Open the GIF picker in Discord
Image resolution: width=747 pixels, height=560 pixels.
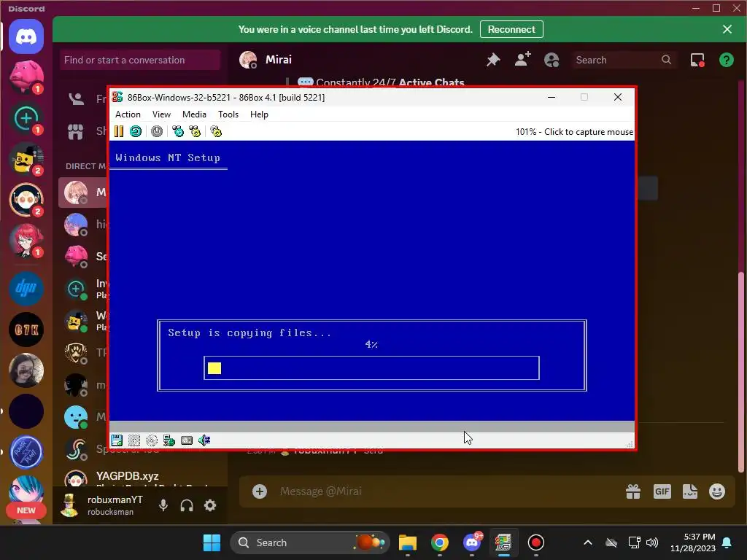[x=662, y=491]
